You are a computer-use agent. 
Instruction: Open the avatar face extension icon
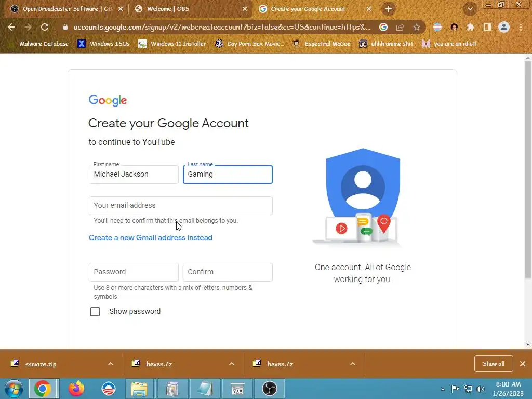454,27
